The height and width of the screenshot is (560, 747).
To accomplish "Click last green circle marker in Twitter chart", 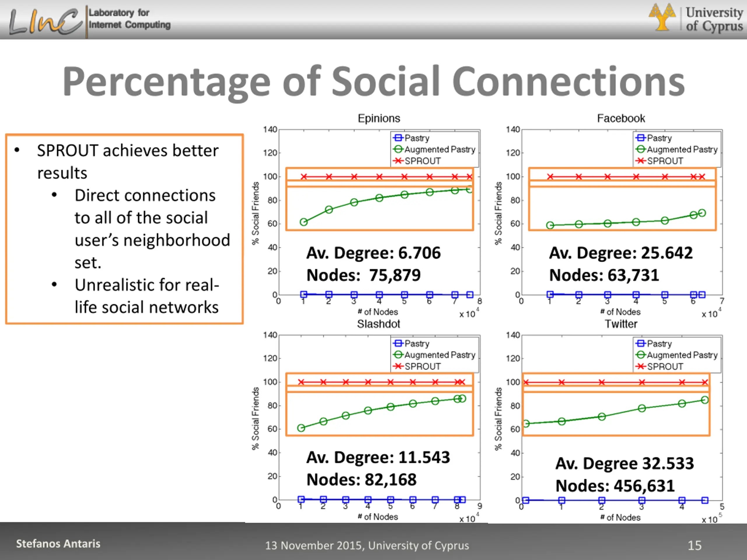I will click(705, 400).
